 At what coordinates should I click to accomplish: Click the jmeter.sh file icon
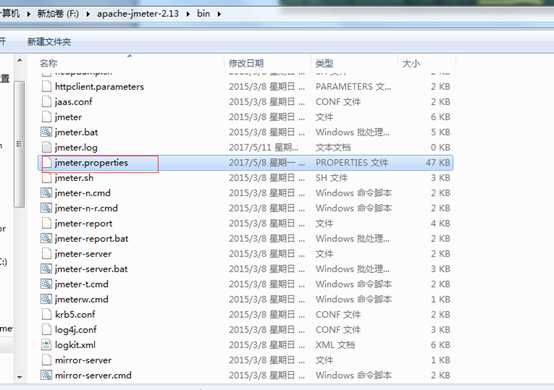pyautogui.click(x=46, y=178)
